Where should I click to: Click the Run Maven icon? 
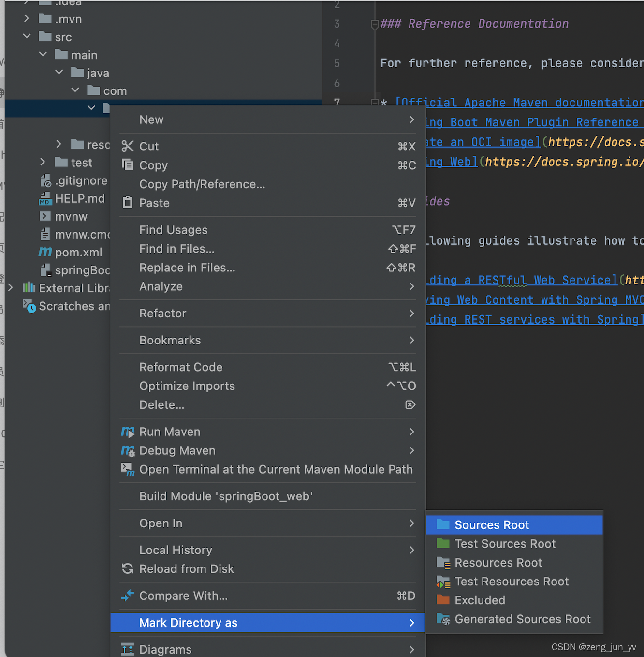point(128,432)
